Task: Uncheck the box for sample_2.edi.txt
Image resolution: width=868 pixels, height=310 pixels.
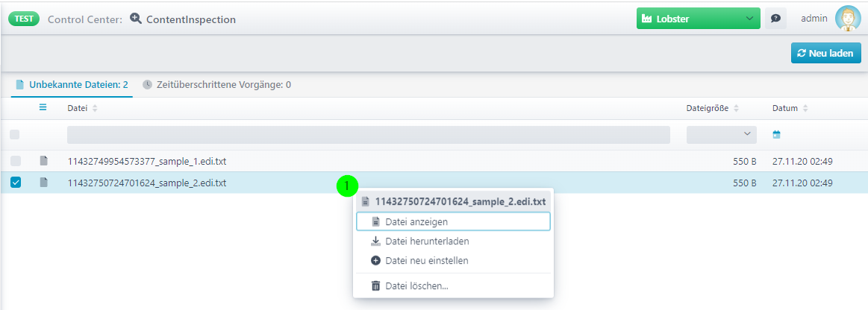Action: point(16,183)
